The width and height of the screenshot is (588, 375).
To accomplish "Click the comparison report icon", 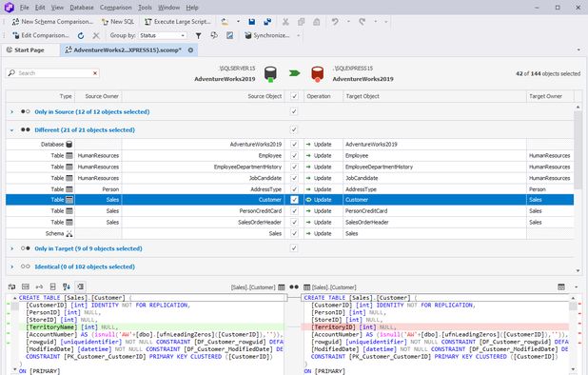I will tap(230, 35).
